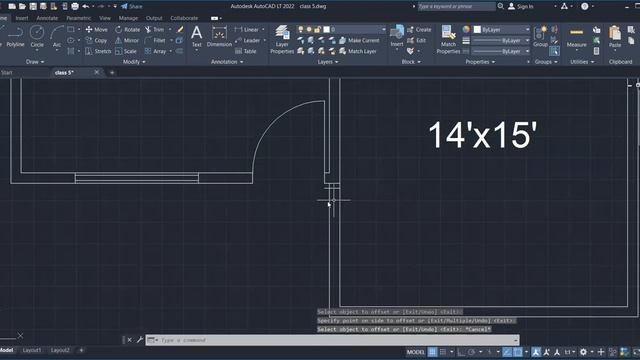The image size is (640, 360).
Task: Click the Group tool
Action: [540, 36]
